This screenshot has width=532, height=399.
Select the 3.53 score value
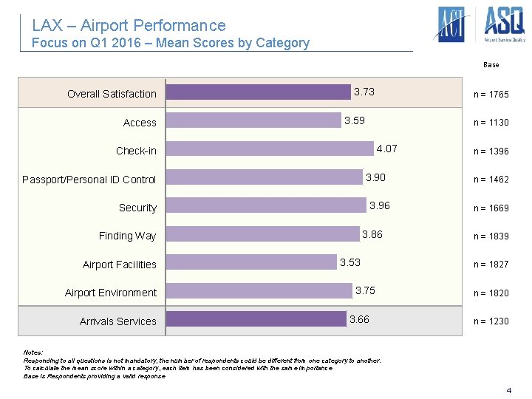tap(350, 262)
